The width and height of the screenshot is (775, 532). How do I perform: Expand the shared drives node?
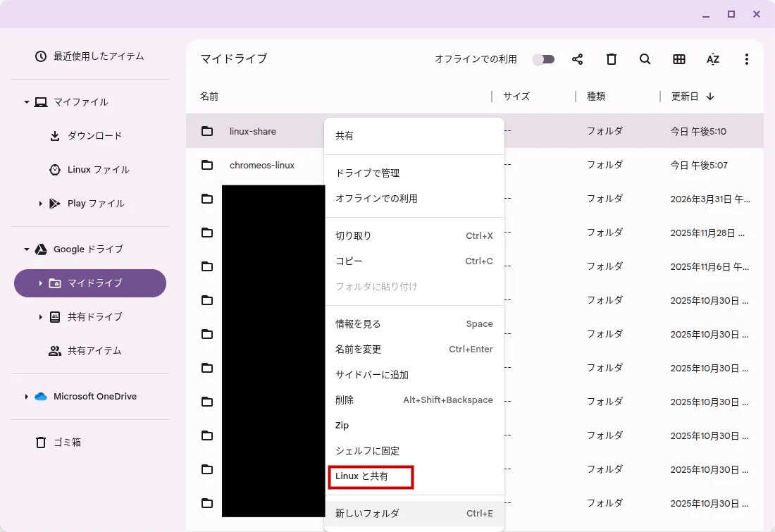point(41,317)
